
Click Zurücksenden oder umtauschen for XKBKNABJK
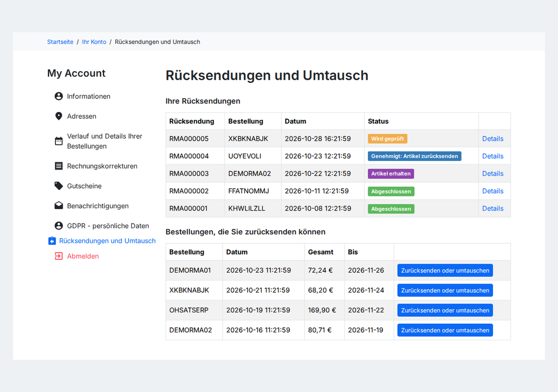(445, 290)
